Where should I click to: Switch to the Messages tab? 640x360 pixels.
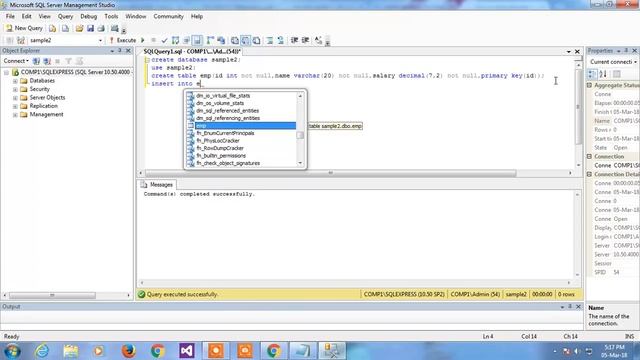coord(157,185)
